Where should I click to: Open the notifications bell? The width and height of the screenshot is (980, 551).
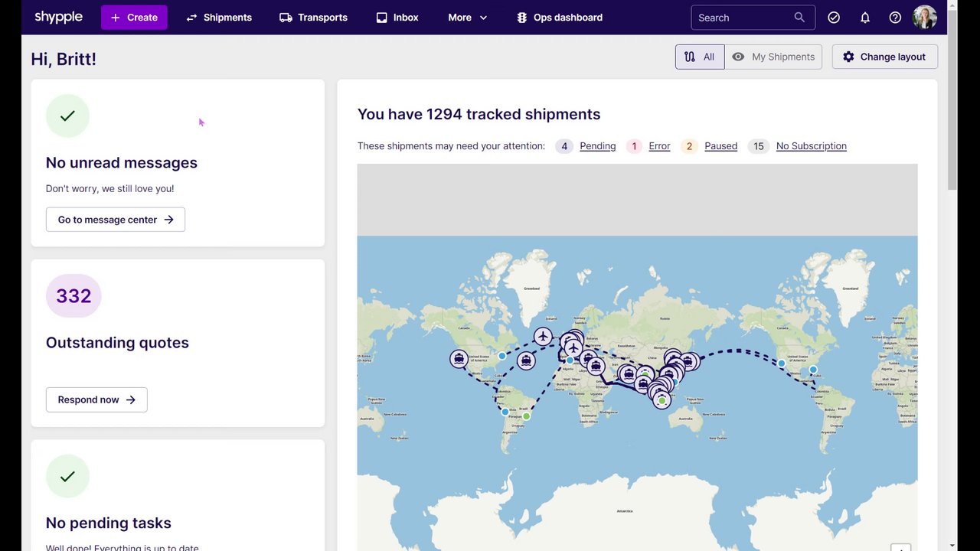point(865,18)
